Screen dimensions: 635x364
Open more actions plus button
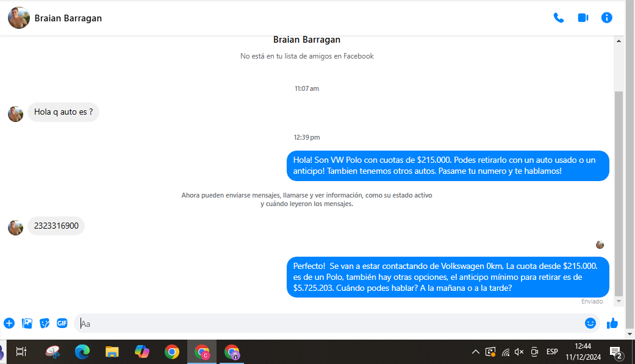[9, 323]
